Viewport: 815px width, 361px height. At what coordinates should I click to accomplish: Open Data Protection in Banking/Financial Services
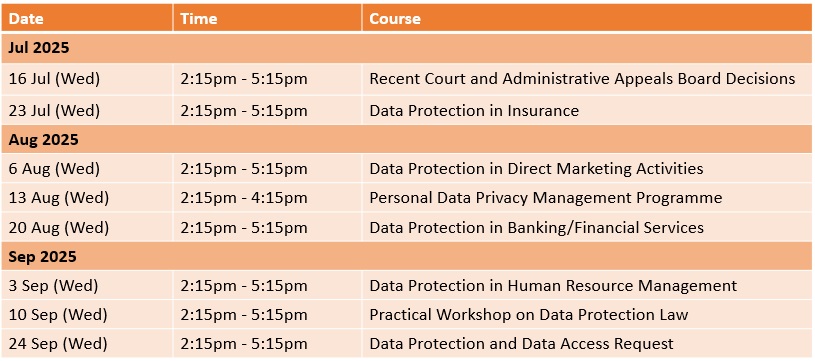[x=536, y=228]
